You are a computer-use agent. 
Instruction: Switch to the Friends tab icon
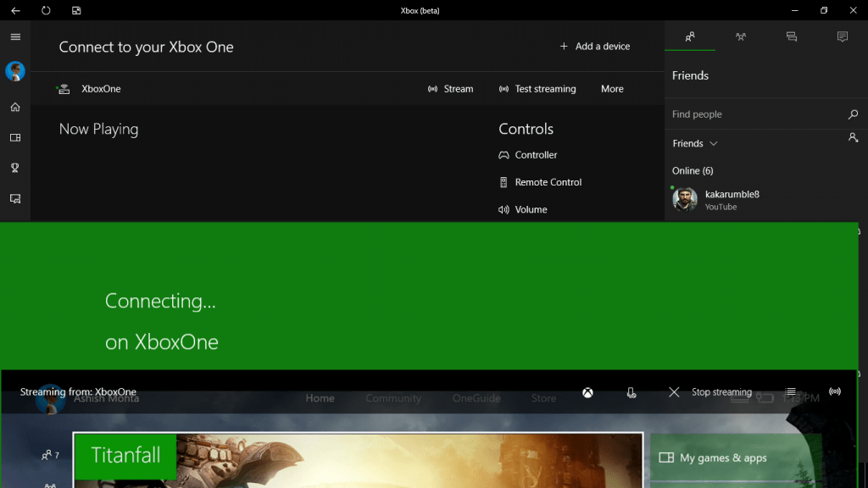[690, 36]
